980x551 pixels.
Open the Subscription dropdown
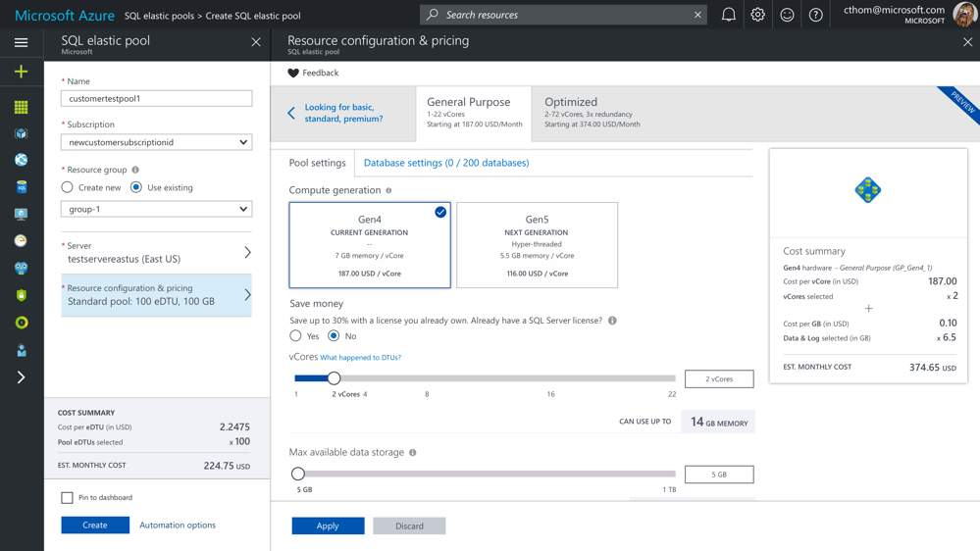coord(156,142)
